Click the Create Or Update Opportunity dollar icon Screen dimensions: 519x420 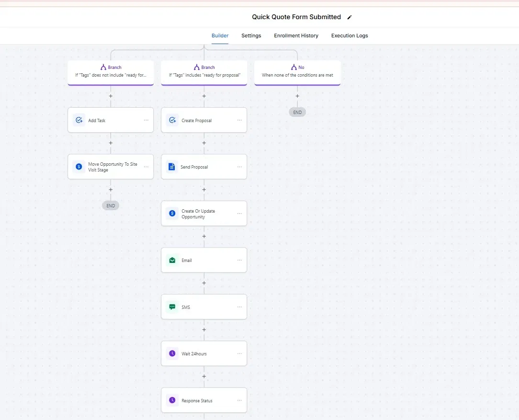(172, 214)
